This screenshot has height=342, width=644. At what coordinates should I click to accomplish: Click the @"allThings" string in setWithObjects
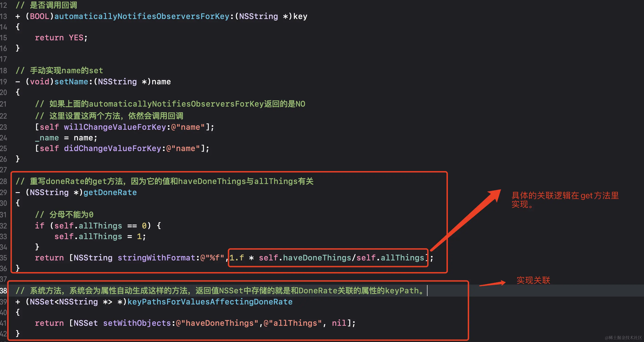pos(293,323)
